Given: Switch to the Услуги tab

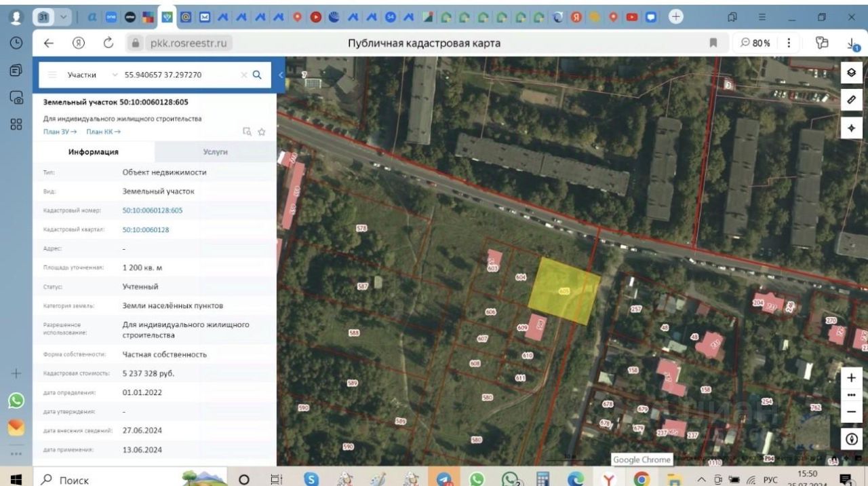Looking at the screenshot, I should (216, 152).
